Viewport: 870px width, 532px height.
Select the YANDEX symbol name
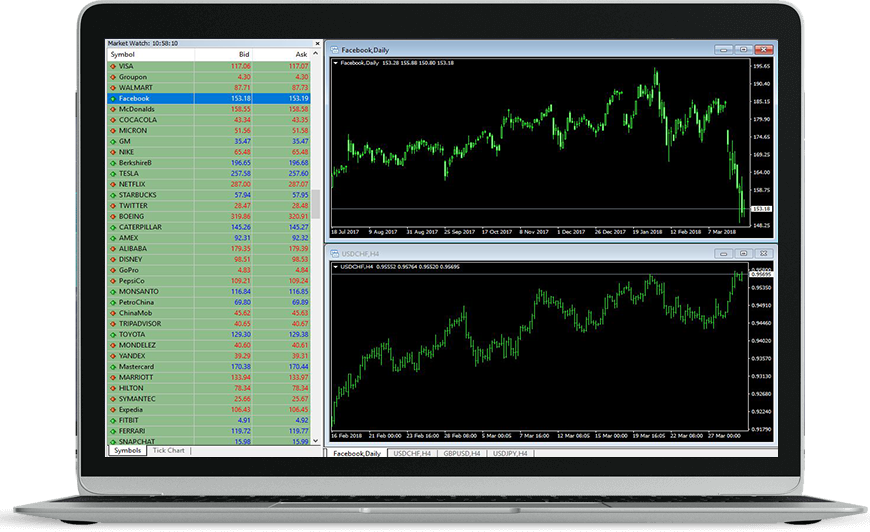click(132, 356)
